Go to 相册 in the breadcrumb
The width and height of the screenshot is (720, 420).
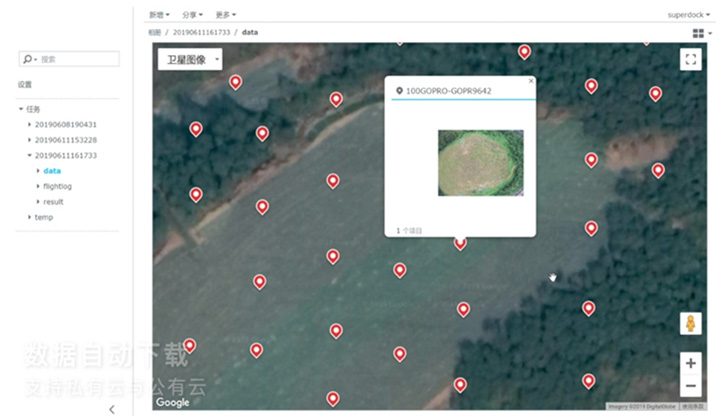click(x=154, y=32)
